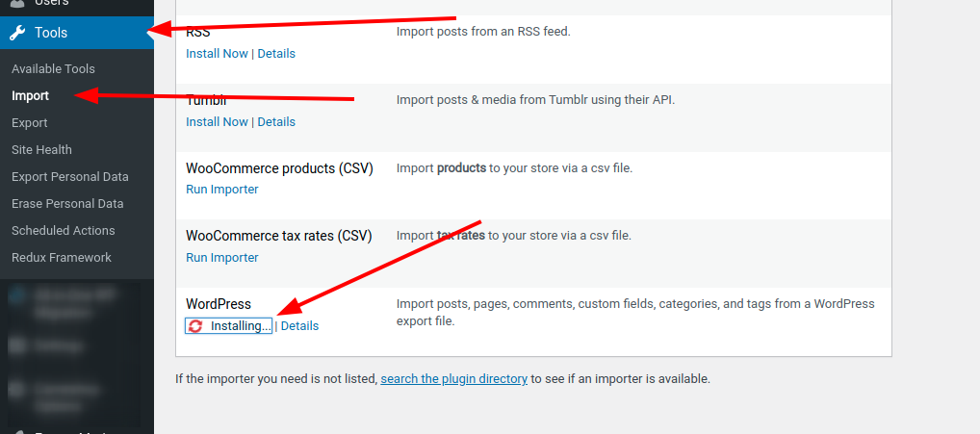Open Site Health page

pos(41,149)
